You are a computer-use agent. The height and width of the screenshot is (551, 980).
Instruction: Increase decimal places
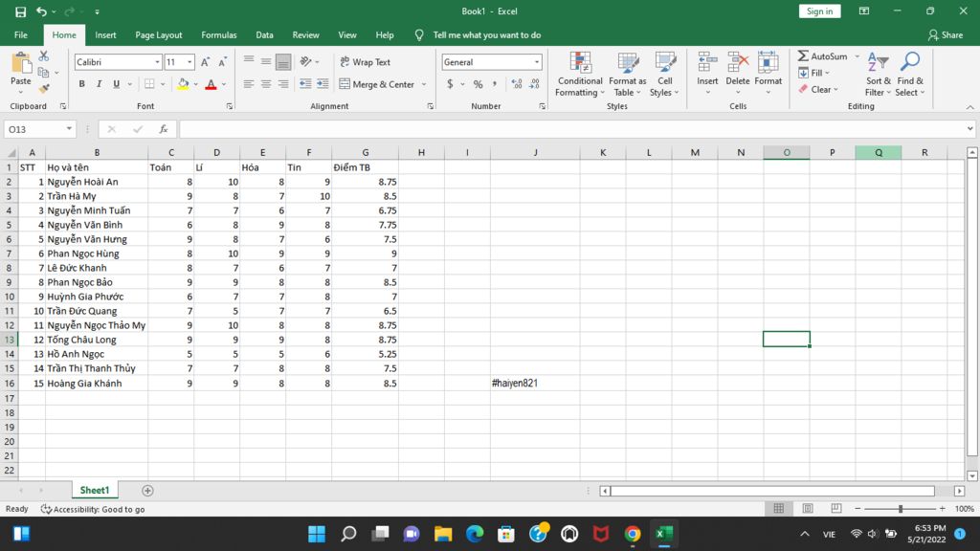coord(516,84)
